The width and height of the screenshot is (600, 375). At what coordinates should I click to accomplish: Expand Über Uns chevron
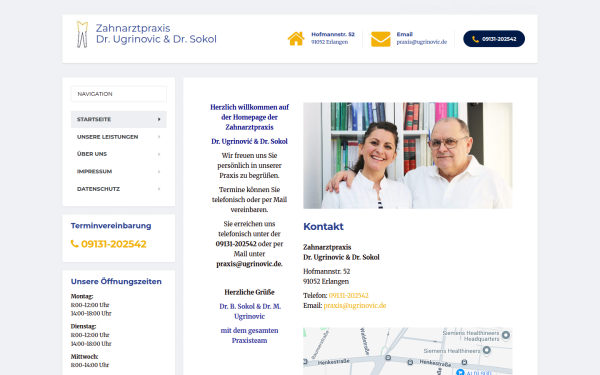[159, 154]
